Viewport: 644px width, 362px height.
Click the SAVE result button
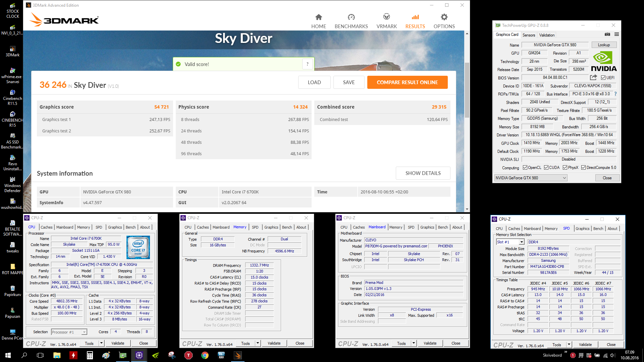click(x=349, y=82)
